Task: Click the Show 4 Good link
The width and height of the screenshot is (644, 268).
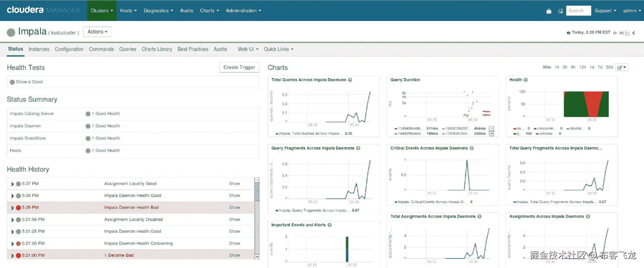Action: click(x=29, y=82)
